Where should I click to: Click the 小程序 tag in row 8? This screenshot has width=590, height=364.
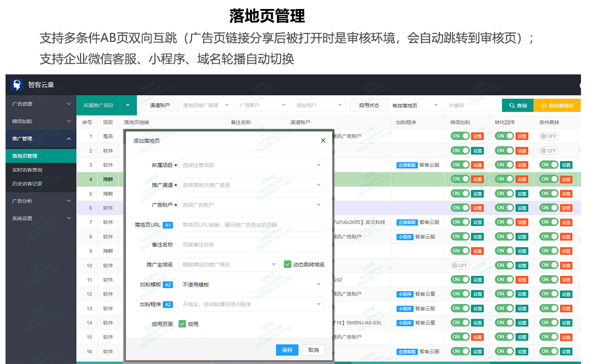[404, 237]
